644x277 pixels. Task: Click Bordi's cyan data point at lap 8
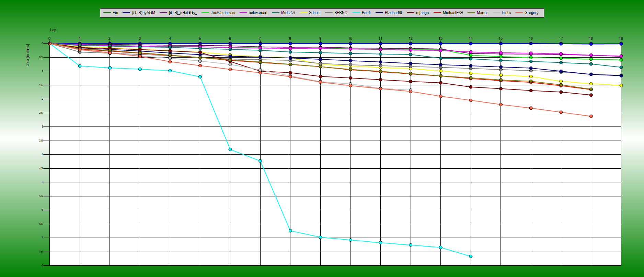(x=290, y=231)
